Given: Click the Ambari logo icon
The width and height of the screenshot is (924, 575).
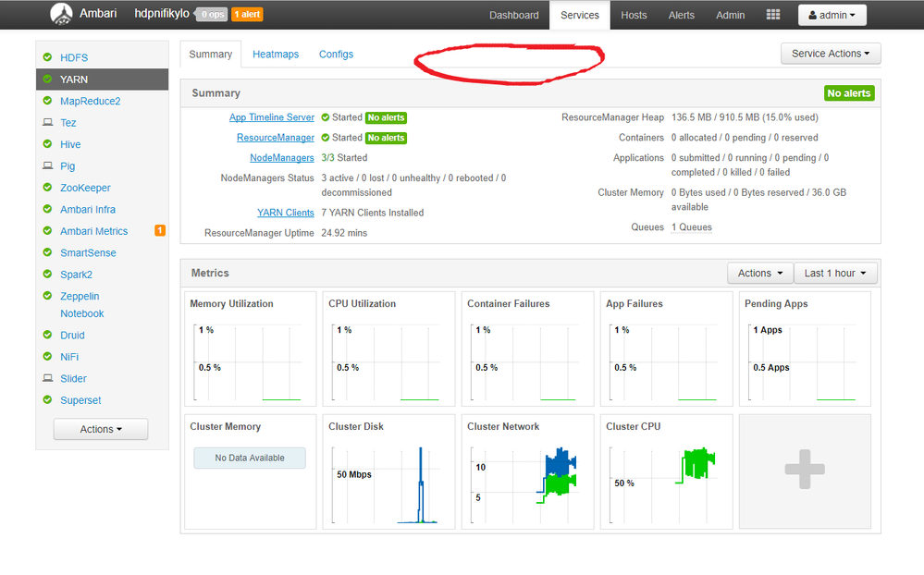Looking at the screenshot, I should click(x=61, y=14).
